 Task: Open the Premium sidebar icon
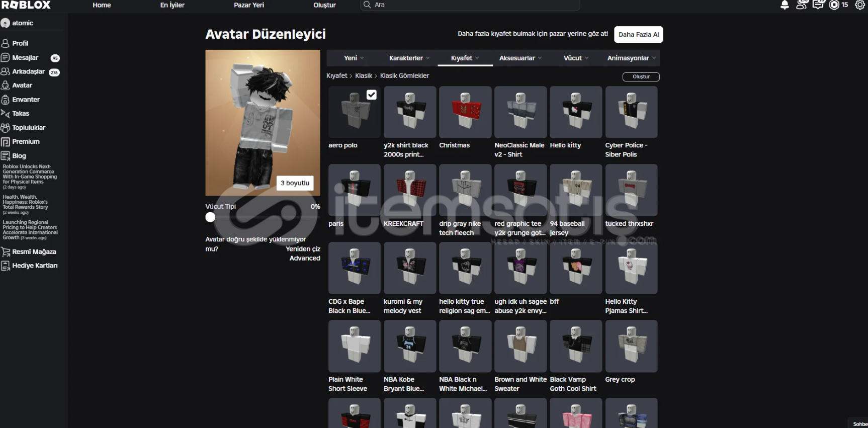click(x=6, y=142)
